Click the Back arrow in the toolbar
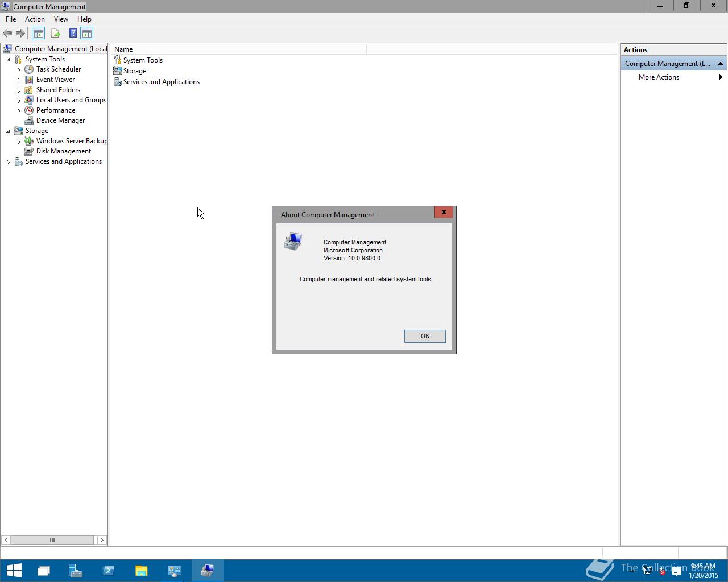 click(7, 34)
